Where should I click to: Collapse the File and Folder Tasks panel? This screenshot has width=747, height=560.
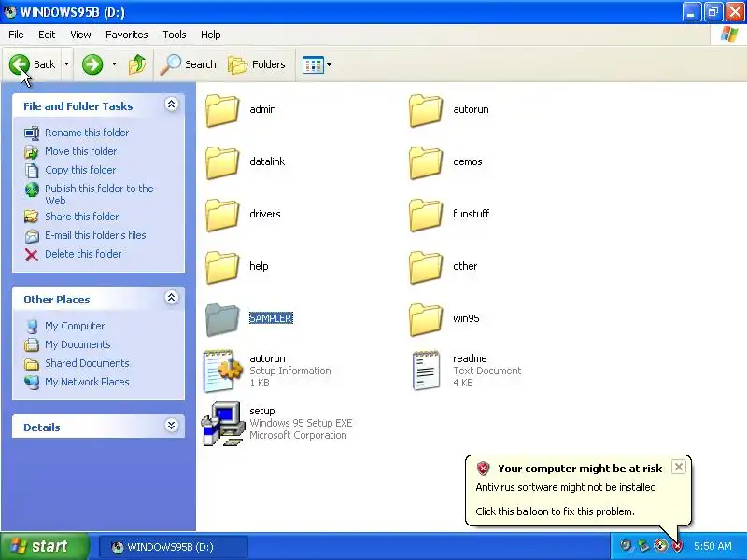pyautogui.click(x=171, y=105)
